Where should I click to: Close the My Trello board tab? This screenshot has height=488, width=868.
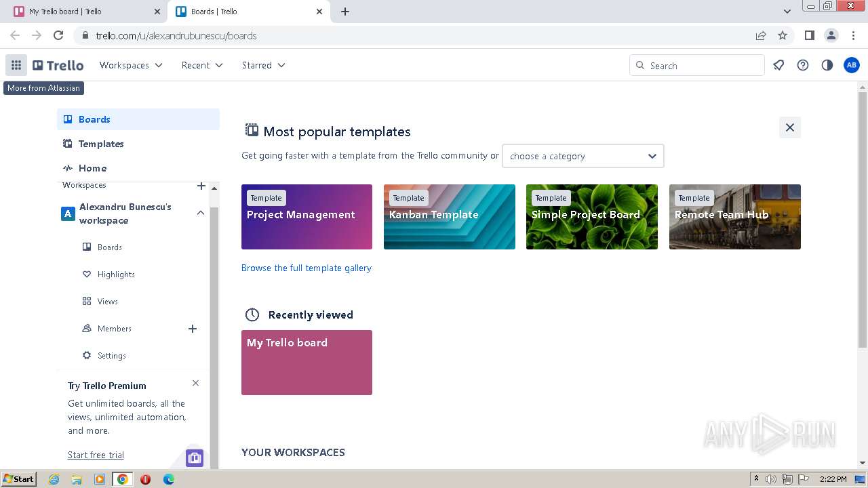tap(157, 12)
